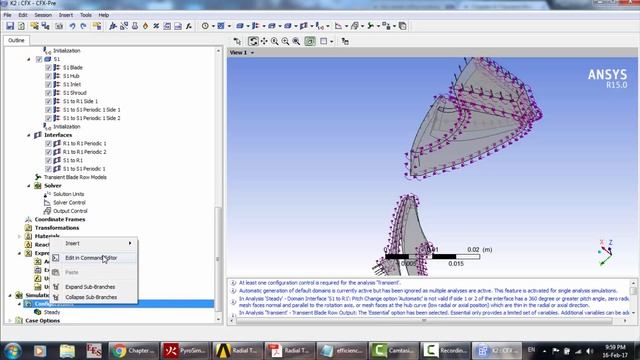Screen dimensions: 640x360
Task: Open the Tools menu
Action: (86, 15)
